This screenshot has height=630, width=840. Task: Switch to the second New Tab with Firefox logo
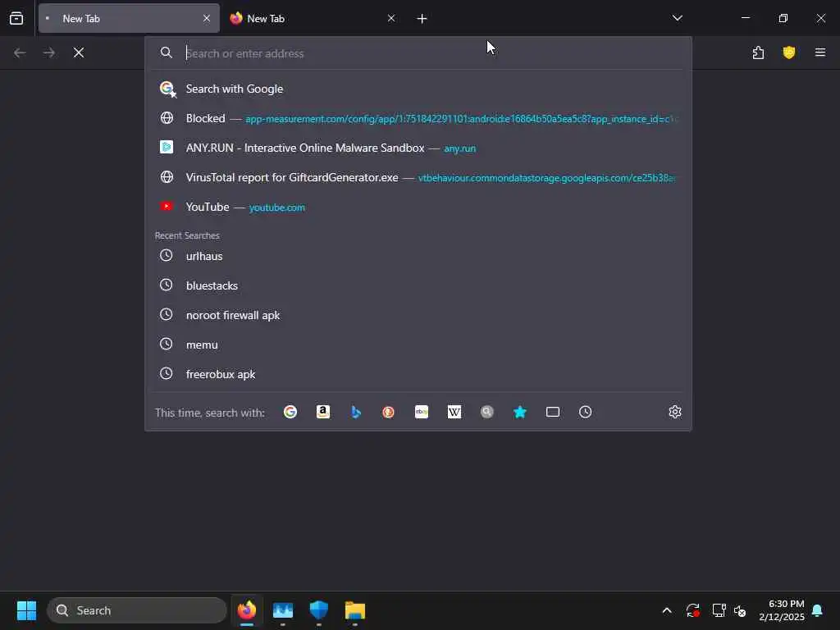[x=313, y=18]
